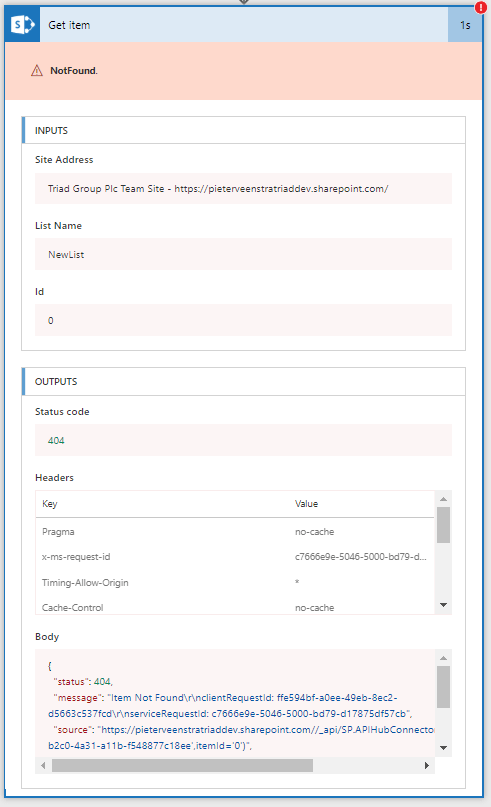Click the Value column header
Image resolution: width=491 pixels, height=807 pixels.
click(x=306, y=503)
